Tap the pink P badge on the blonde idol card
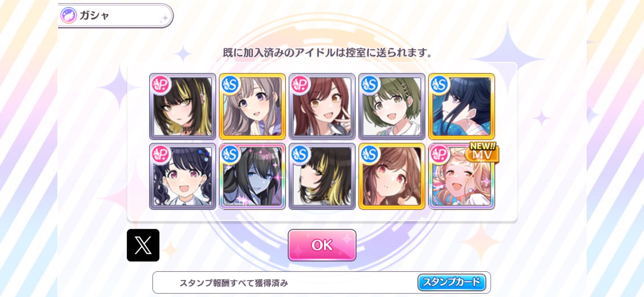Image resolution: width=644 pixels, height=297 pixels. 440,154
